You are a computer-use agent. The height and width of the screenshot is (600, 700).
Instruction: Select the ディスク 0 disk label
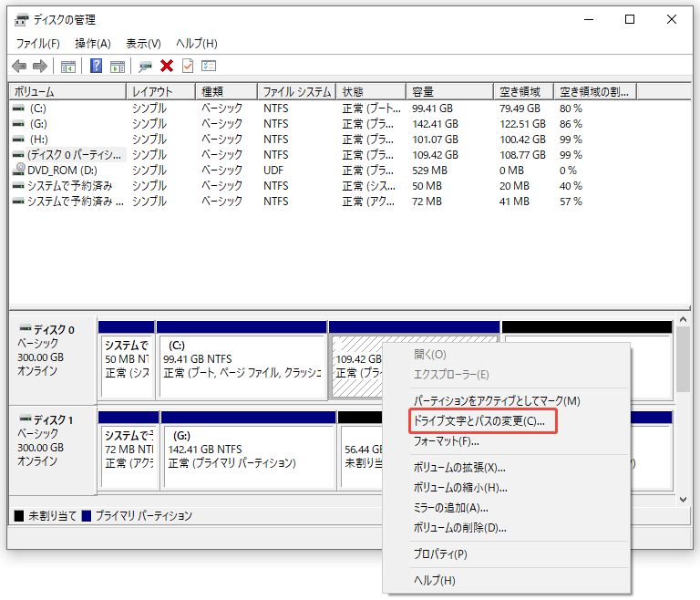pyautogui.click(x=54, y=330)
